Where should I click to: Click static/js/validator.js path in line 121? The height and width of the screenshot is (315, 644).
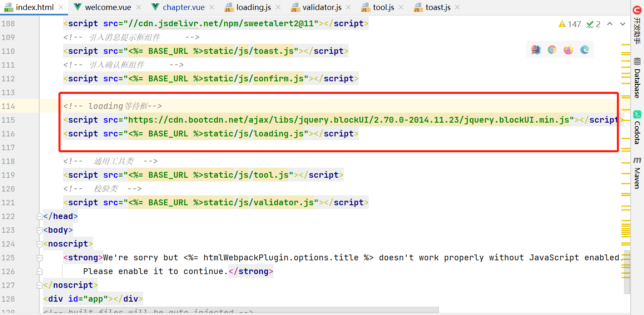click(259, 202)
